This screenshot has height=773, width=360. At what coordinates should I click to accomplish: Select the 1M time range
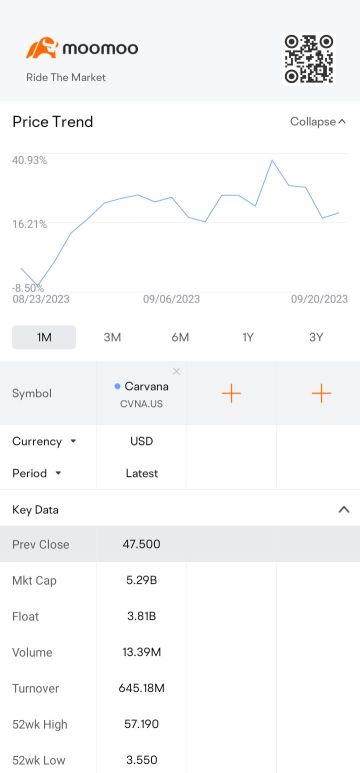click(44, 337)
